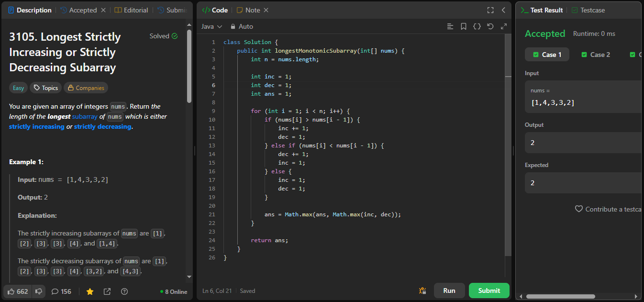Screen dimensions: 644x302
Task: Switch to the Editorial tab
Action: [132, 10]
